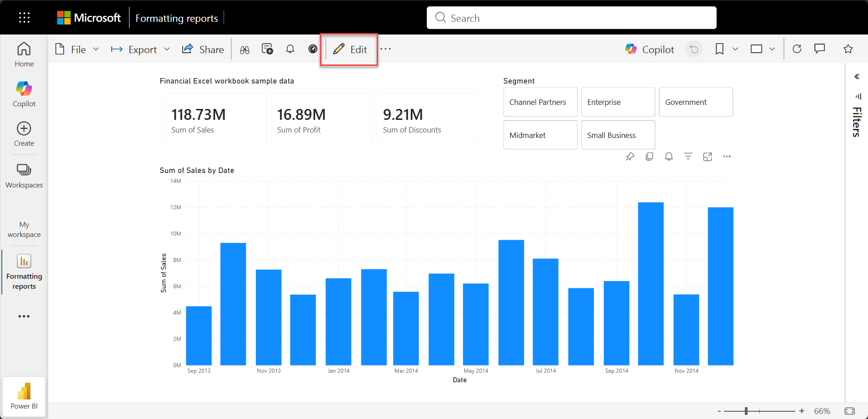
Task: Click the Share button
Action: point(203,49)
